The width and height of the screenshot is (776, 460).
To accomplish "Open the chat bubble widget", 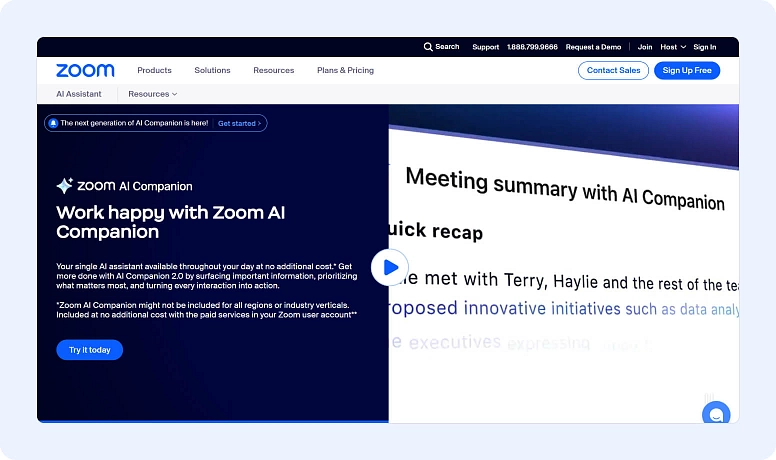I will 716,413.
